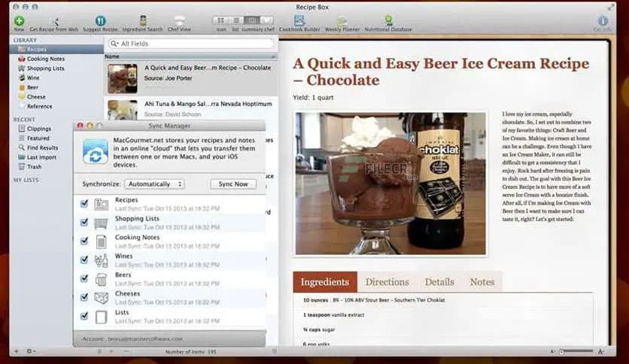Select Shopping Lists in the sidebar
The image size is (629, 364).
pos(45,68)
